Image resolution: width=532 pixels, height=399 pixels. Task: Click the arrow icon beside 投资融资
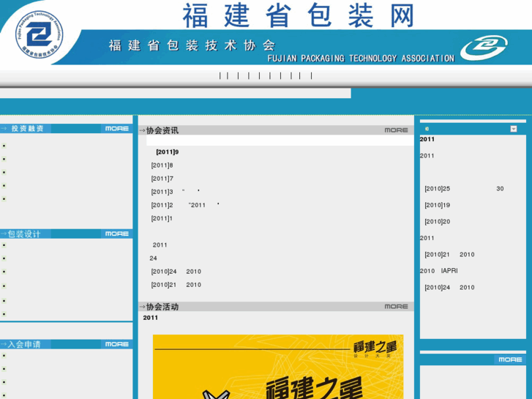click(4, 128)
